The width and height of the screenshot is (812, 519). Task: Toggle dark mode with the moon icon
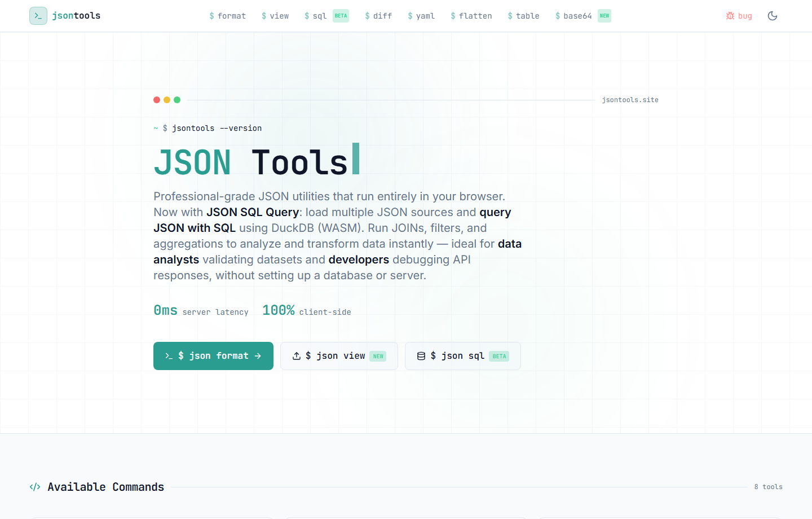click(773, 16)
